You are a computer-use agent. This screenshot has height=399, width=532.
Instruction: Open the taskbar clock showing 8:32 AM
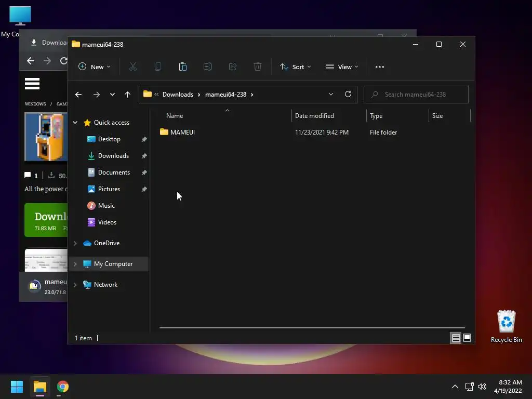click(508, 387)
